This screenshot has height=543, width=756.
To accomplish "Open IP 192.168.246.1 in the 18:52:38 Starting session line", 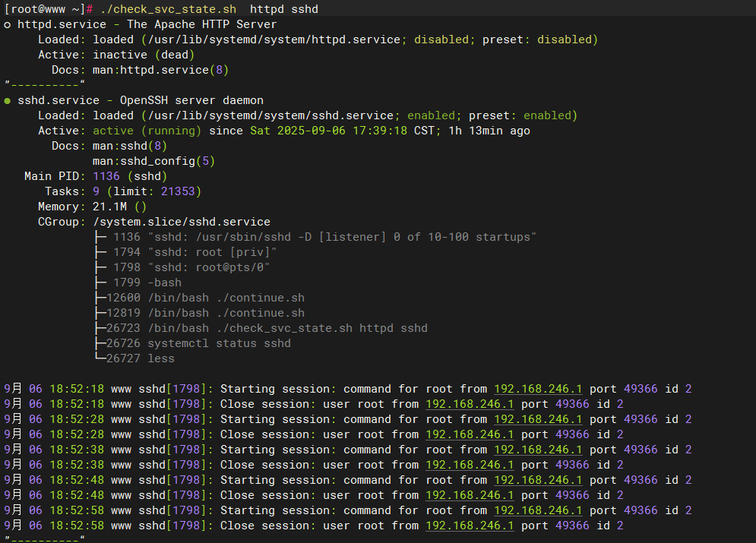I will tap(538, 450).
